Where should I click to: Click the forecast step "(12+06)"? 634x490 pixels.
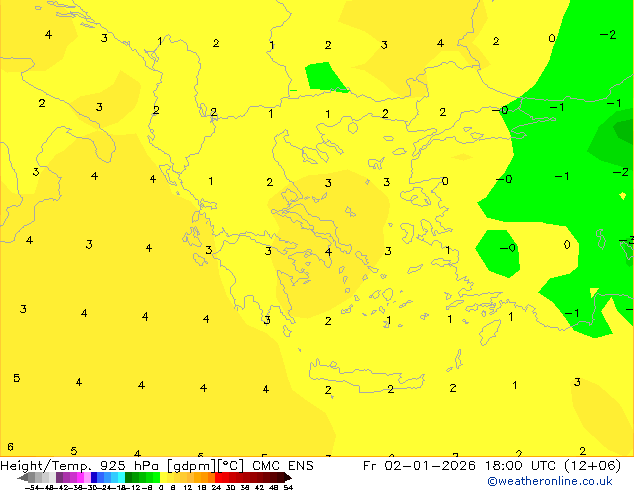point(592,466)
